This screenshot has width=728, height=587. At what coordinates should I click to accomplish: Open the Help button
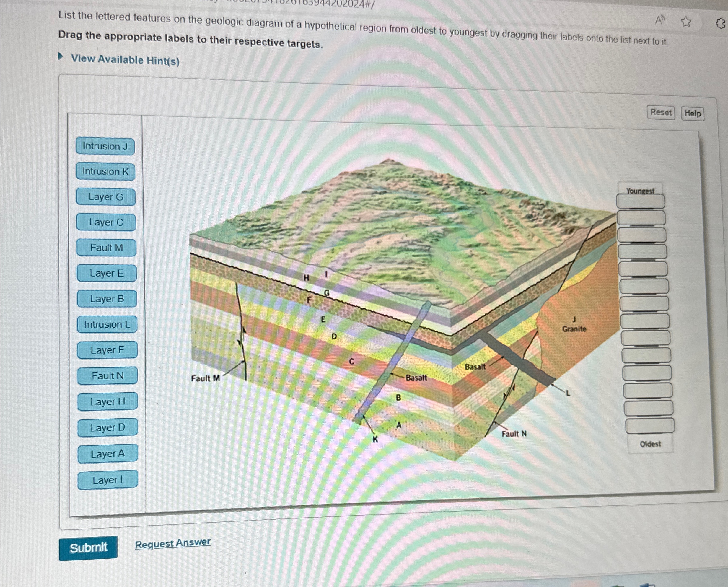tap(692, 114)
